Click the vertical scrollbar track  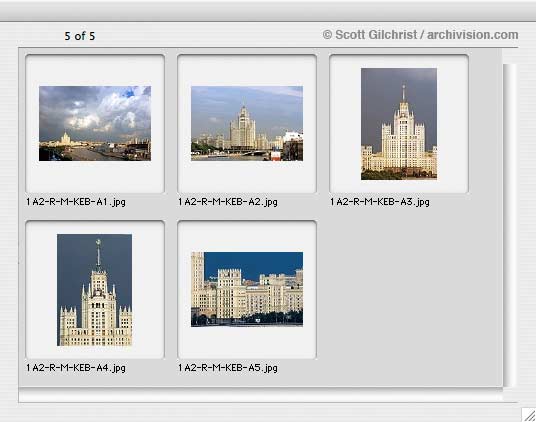509,226
